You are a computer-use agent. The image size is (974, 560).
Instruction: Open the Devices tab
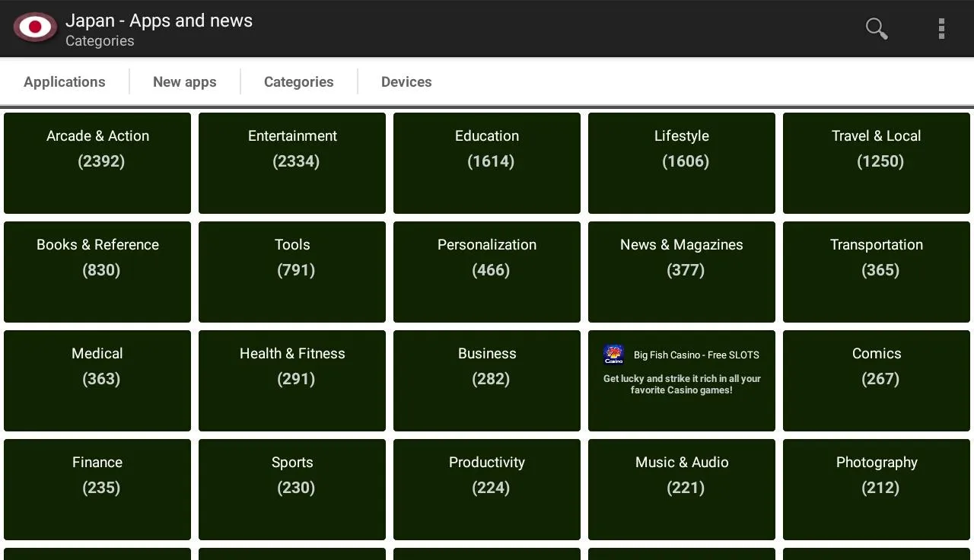click(406, 81)
